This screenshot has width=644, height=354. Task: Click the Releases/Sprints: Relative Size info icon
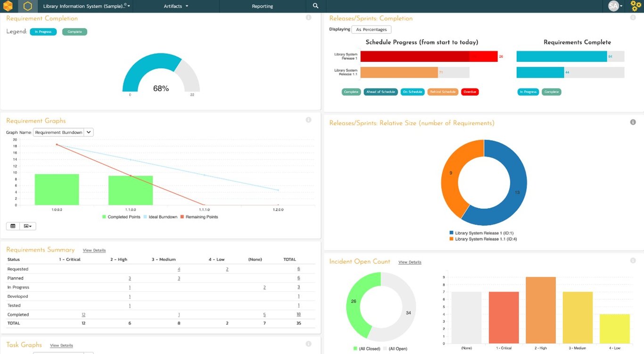633,122
